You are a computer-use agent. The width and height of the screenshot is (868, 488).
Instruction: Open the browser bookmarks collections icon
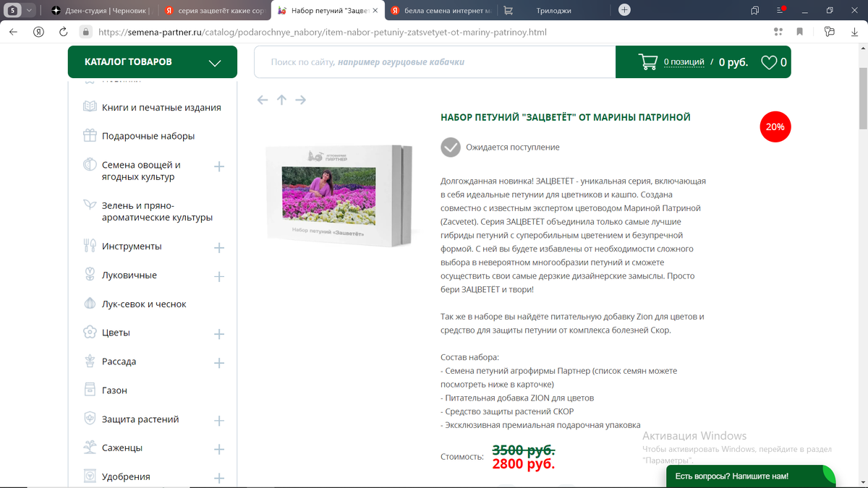click(x=755, y=10)
